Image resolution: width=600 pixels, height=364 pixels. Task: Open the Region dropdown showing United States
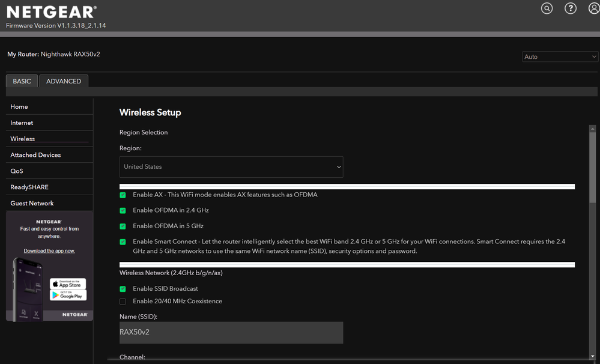(x=231, y=167)
